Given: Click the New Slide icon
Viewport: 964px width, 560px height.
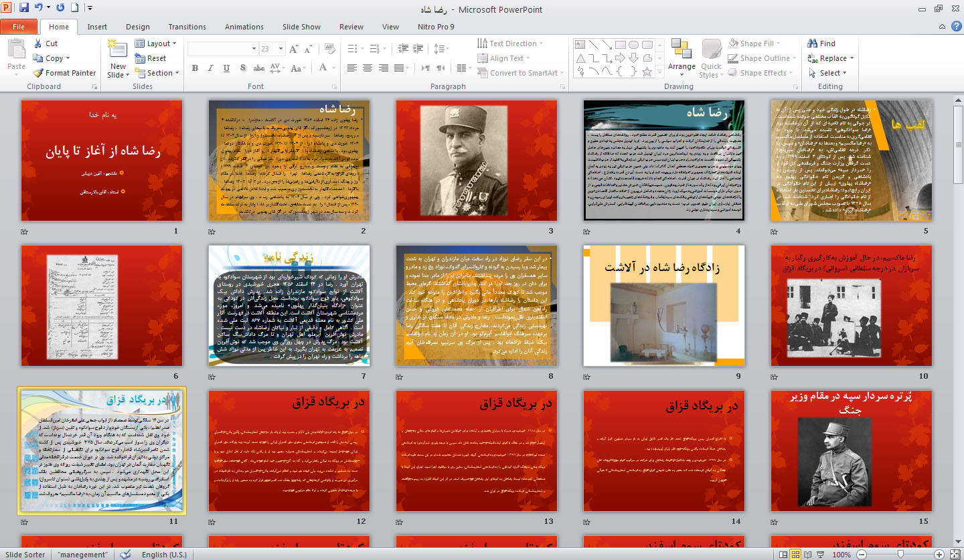Looking at the screenshot, I should click(118, 50).
